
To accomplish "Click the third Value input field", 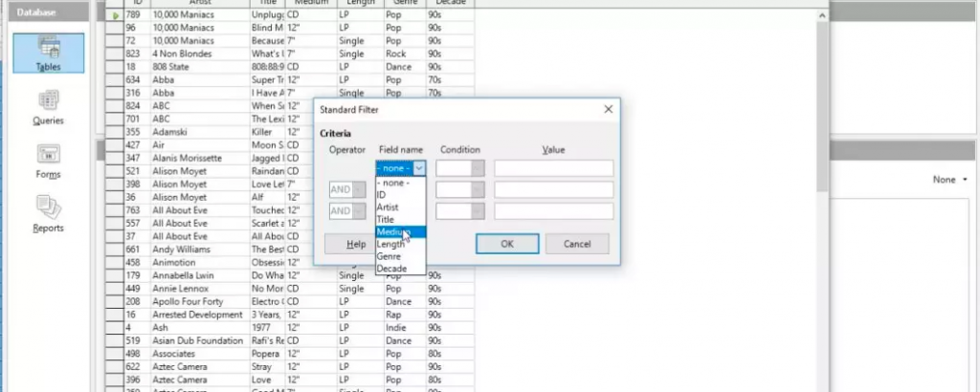I will tap(554, 211).
